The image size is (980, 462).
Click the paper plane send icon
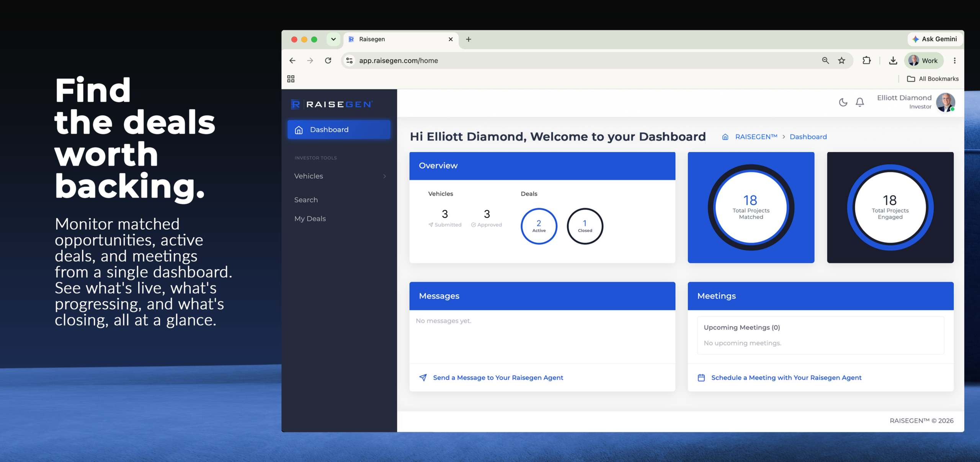[423, 377]
